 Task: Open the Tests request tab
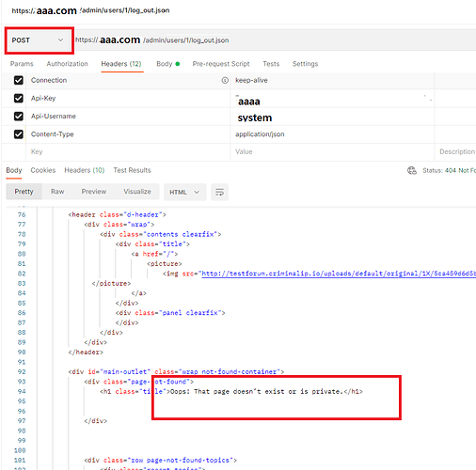tap(271, 64)
